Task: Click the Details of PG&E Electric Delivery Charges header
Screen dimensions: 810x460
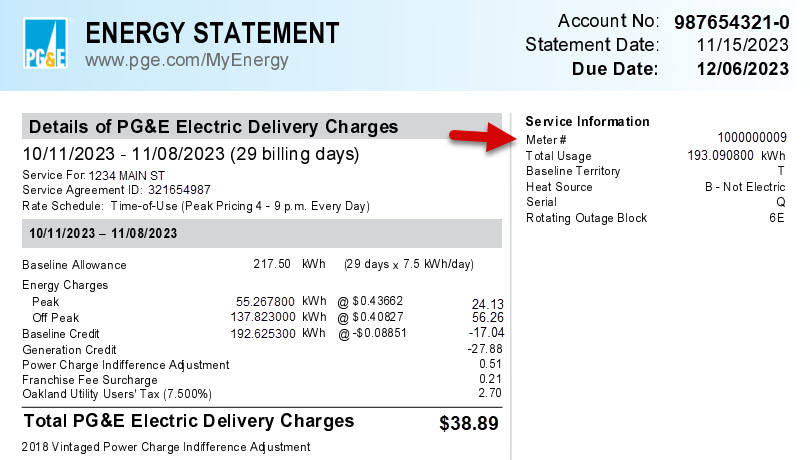Action: pyautogui.click(x=213, y=127)
